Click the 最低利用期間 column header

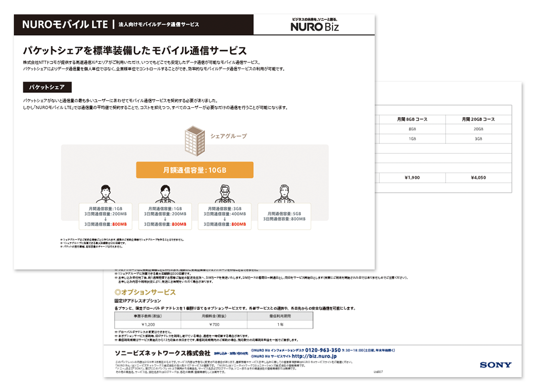click(280, 316)
